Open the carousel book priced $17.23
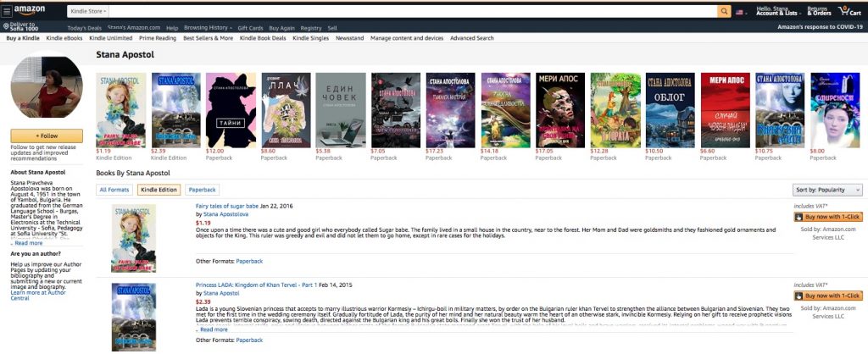868x354 pixels. tap(451, 110)
